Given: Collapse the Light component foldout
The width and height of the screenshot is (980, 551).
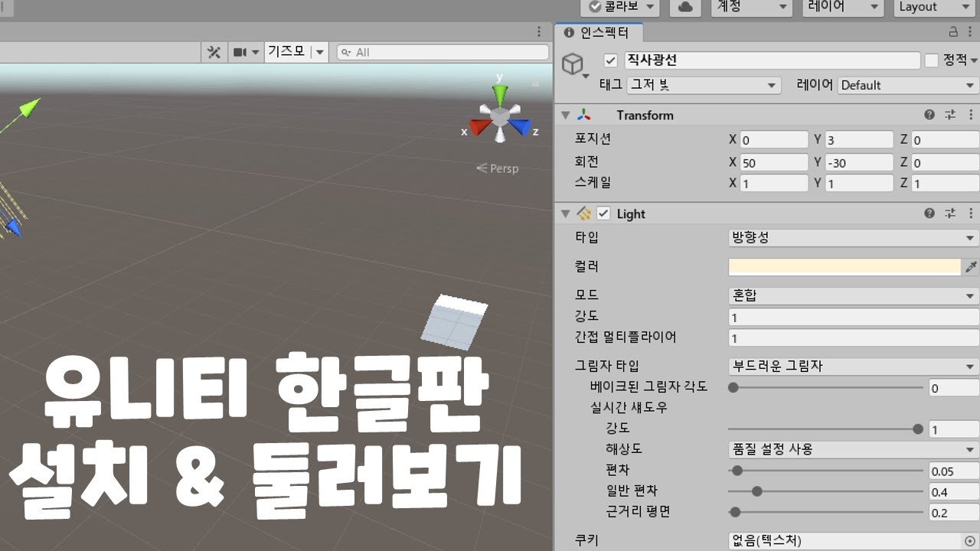Looking at the screenshot, I should [566, 214].
